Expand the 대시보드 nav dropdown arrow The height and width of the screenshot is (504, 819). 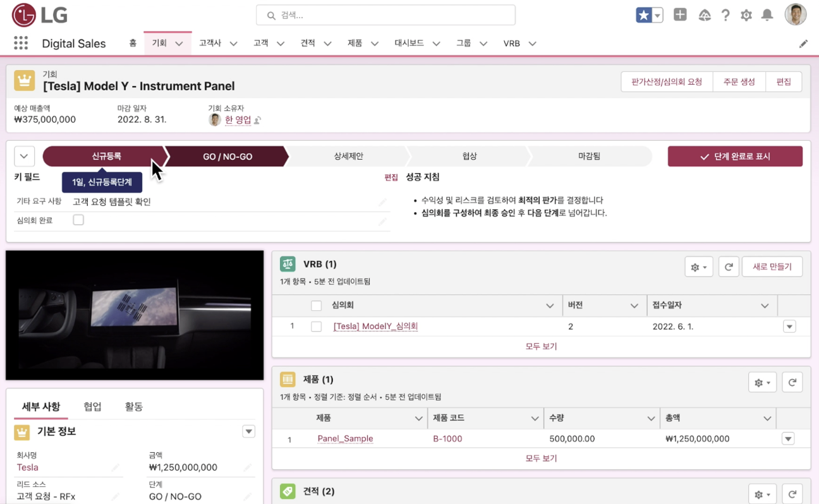click(x=436, y=44)
